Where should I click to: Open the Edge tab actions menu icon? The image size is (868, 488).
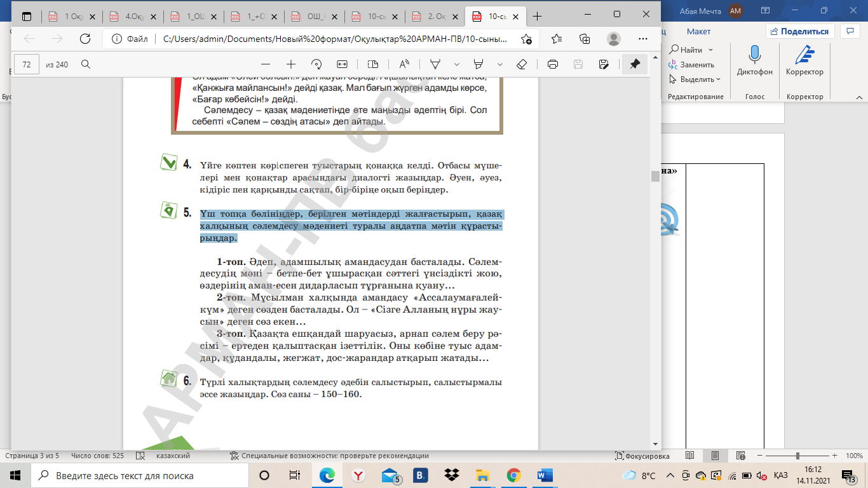pos(26,15)
